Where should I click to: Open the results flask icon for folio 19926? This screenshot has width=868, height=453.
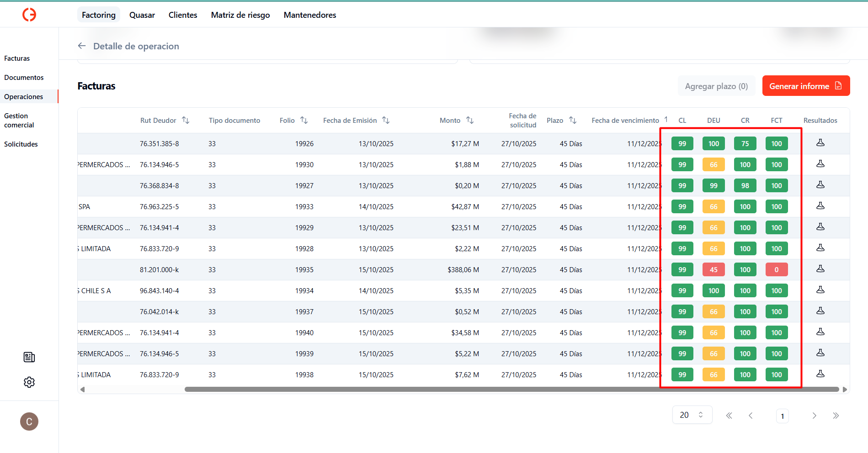[x=820, y=143]
